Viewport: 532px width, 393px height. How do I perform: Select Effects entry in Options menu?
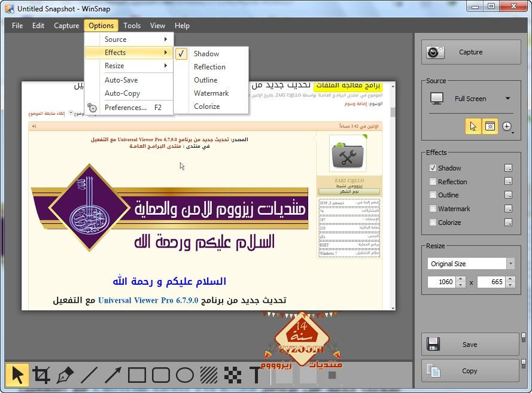click(129, 53)
